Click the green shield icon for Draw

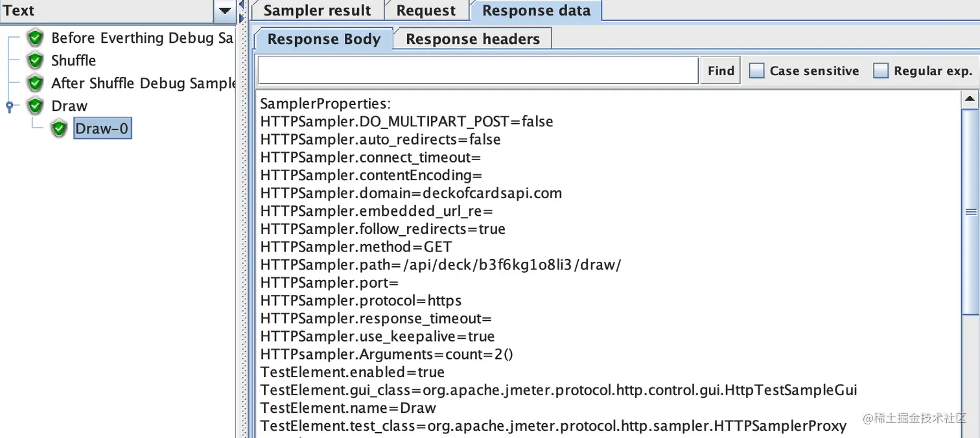click(x=36, y=106)
